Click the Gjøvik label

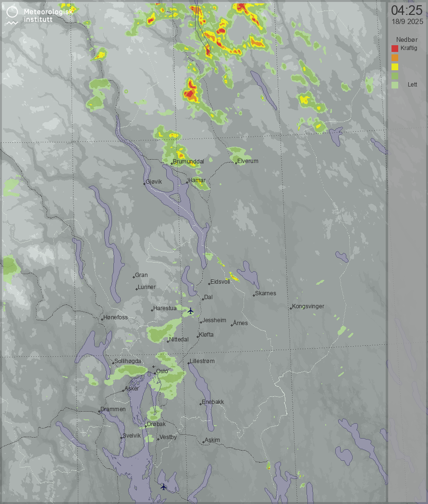tap(154, 182)
